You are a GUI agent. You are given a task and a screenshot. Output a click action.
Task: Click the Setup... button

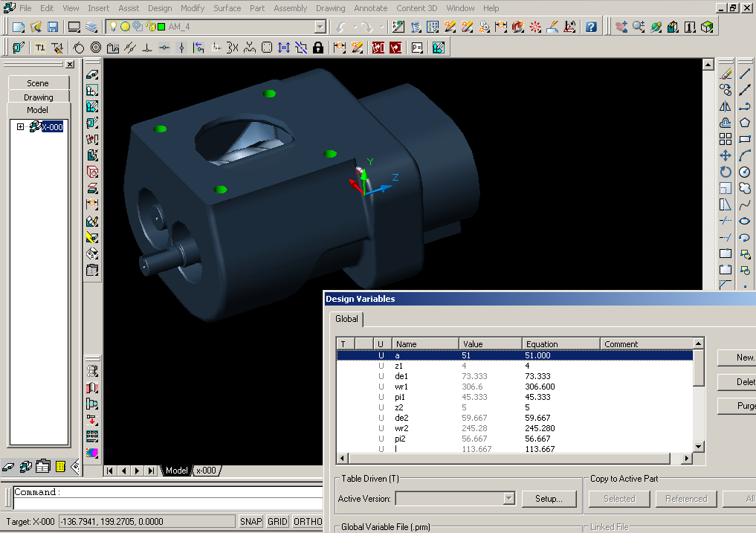[x=549, y=499]
